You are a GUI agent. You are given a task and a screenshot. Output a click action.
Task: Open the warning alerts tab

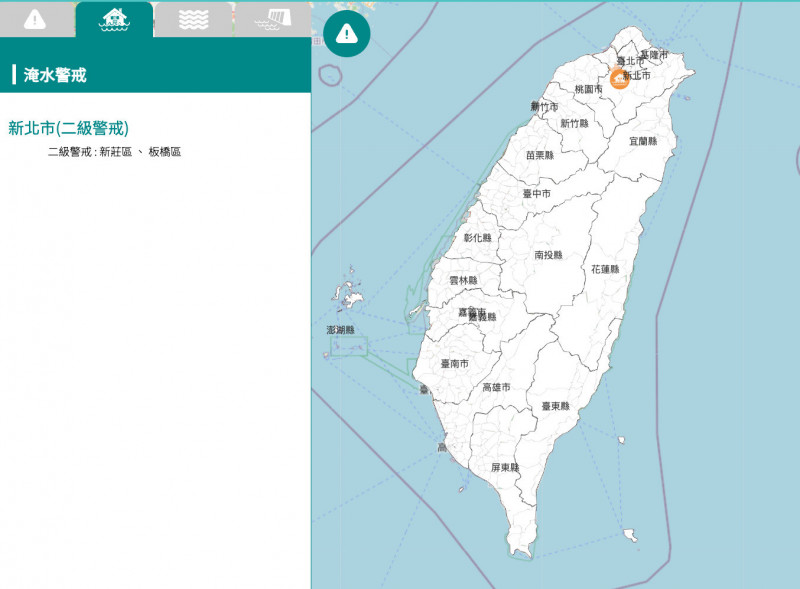35,19
